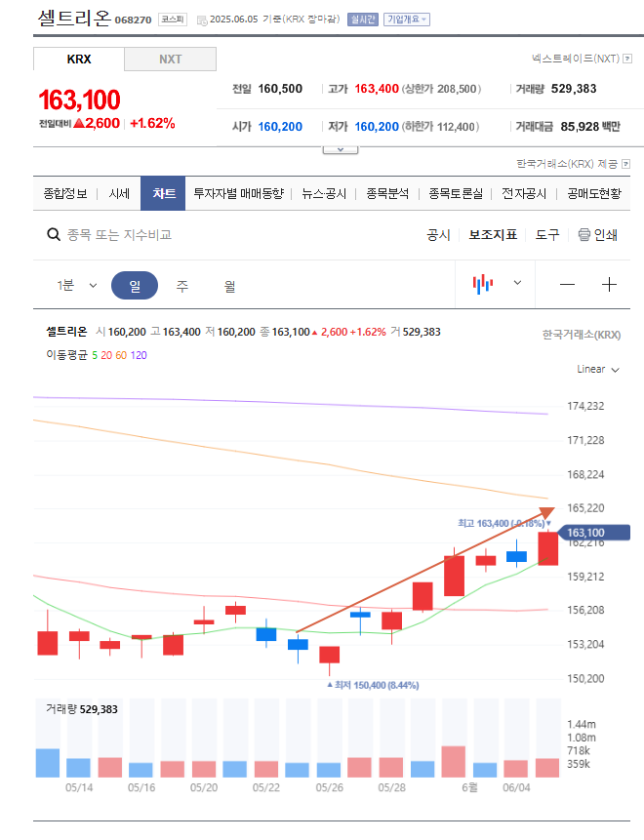
Task: Select the 일 daily interval
Action: click(135, 286)
